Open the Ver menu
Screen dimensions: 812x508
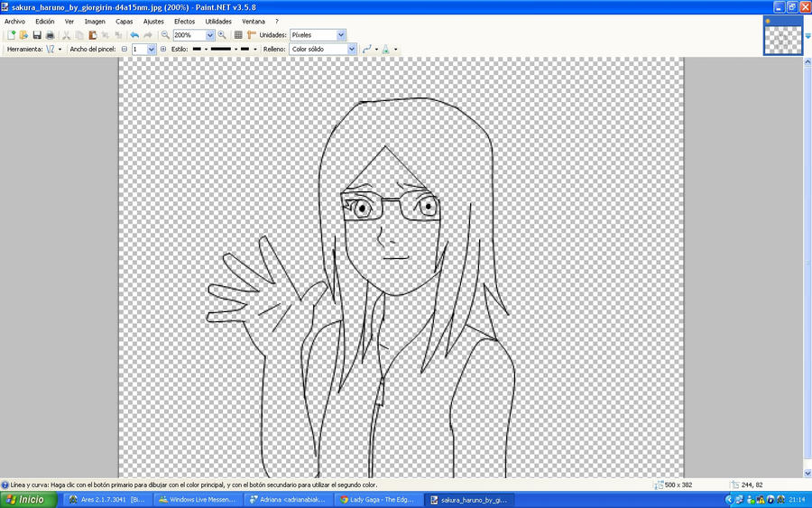pyautogui.click(x=69, y=22)
